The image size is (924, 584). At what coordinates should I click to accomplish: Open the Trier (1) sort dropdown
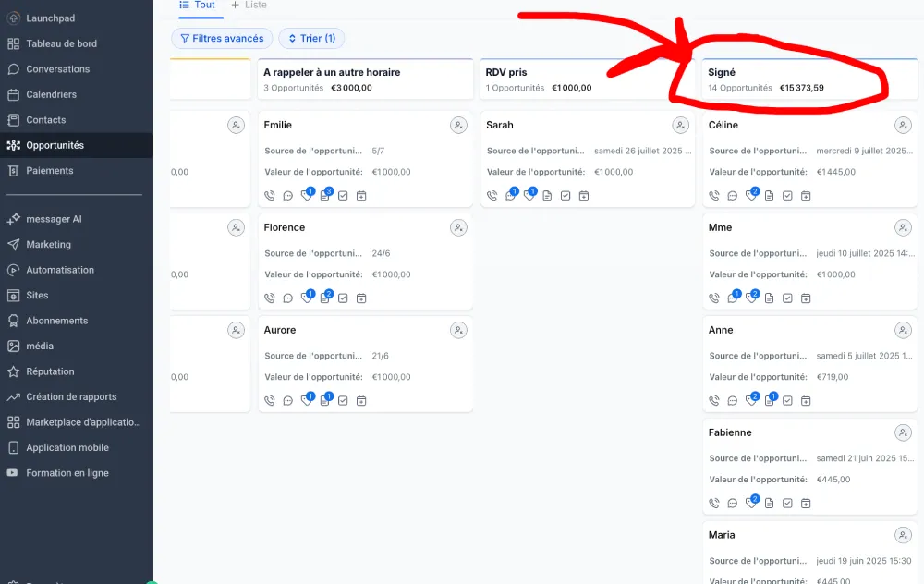[311, 38]
